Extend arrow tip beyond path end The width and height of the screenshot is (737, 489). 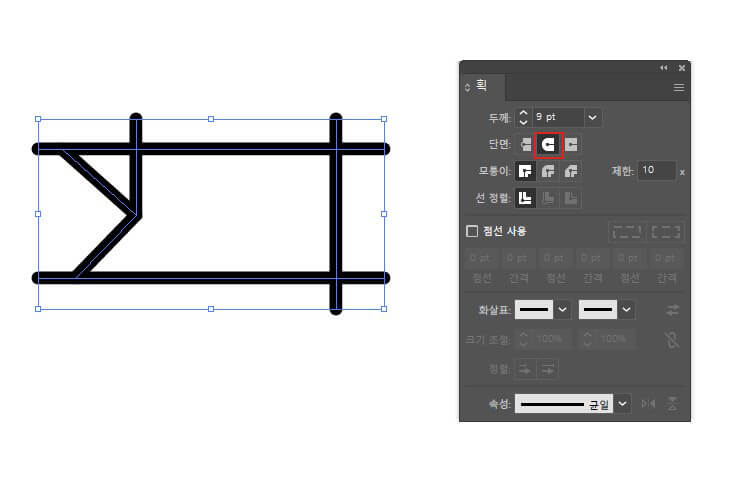coord(525,370)
